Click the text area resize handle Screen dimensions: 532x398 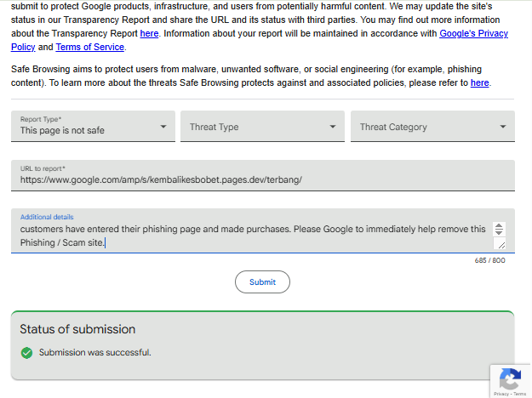(x=500, y=244)
